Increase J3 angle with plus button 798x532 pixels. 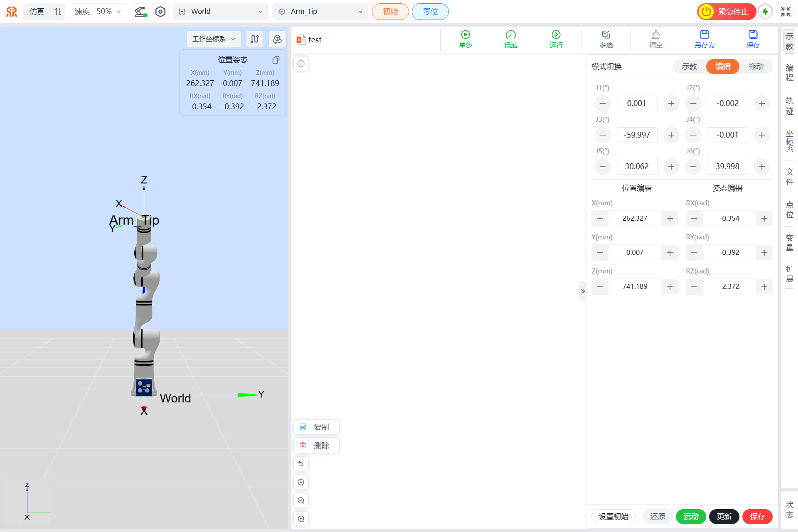671,135
